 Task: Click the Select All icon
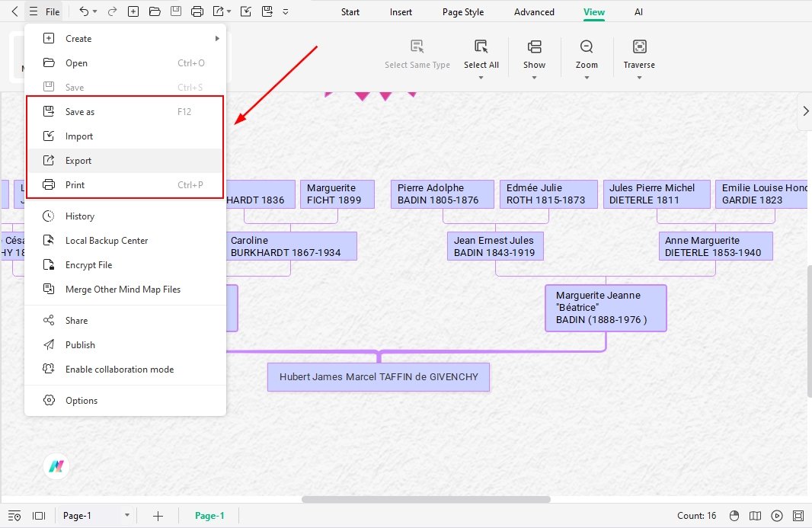tap(481, 47)
